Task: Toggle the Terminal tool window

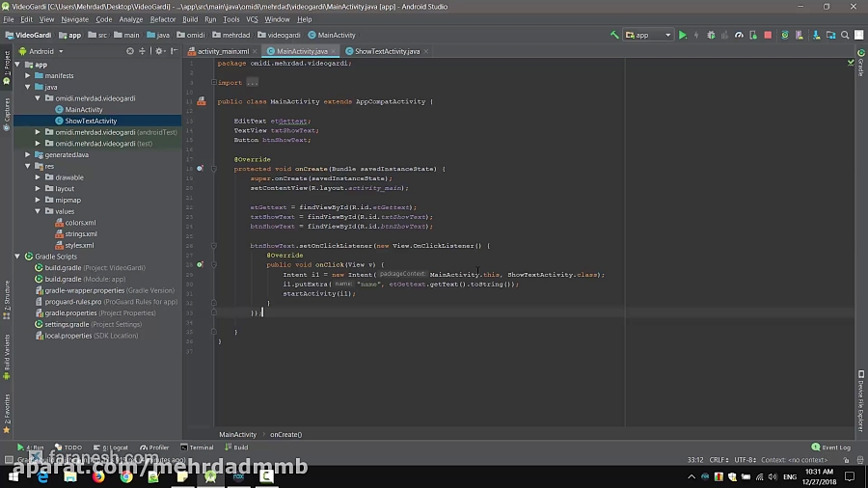Action: point(197,447)
